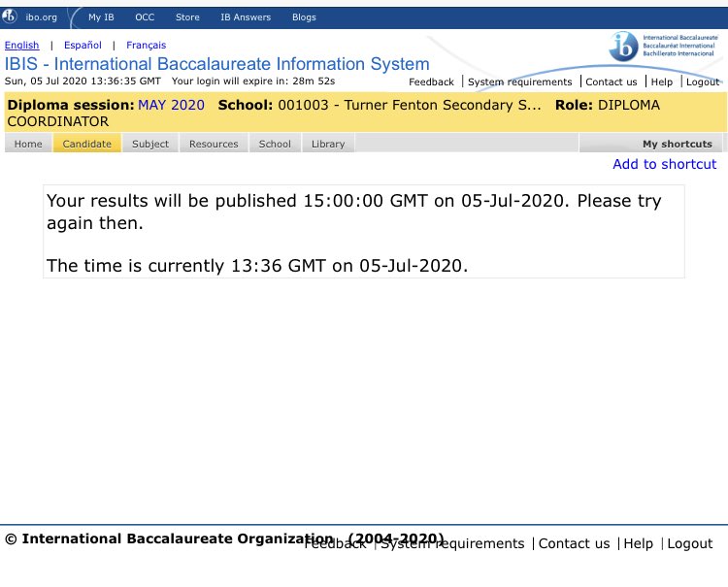The width and height of the screenshot is (728, 587).
Task: Open IB Answers in top navigation
Action: pyautogui.click(x=246, y=17)
